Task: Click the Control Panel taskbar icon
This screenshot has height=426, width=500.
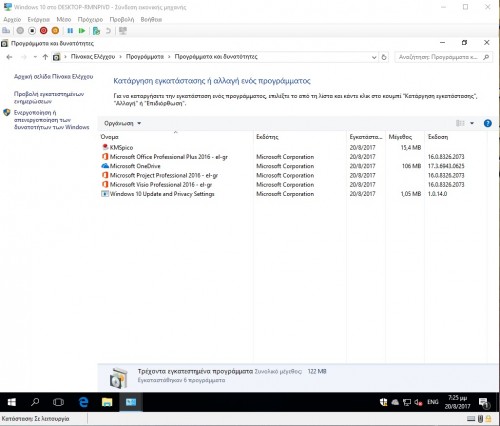Action: tap(131, 402)
